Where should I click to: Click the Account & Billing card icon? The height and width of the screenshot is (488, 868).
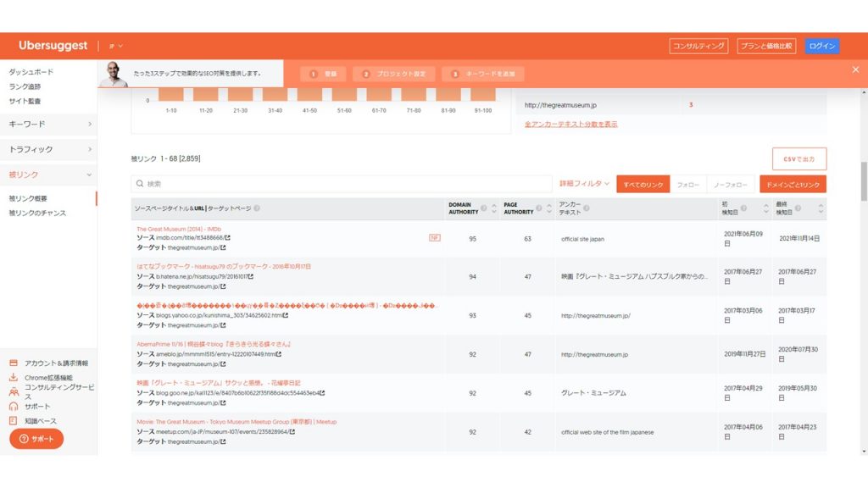(14, 363)
